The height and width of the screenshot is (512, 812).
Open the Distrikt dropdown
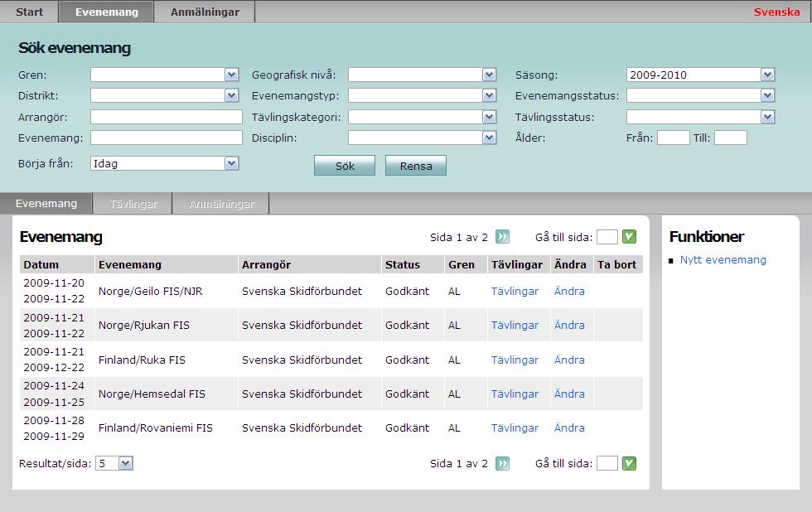pos(164,95)
